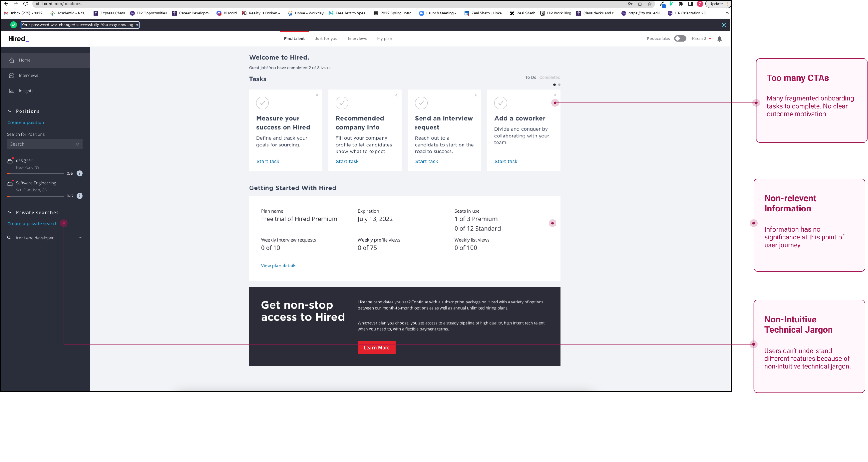868x462 pixels.
Task: Click info icon for Software Engineering position
Action: coord(79,196)
